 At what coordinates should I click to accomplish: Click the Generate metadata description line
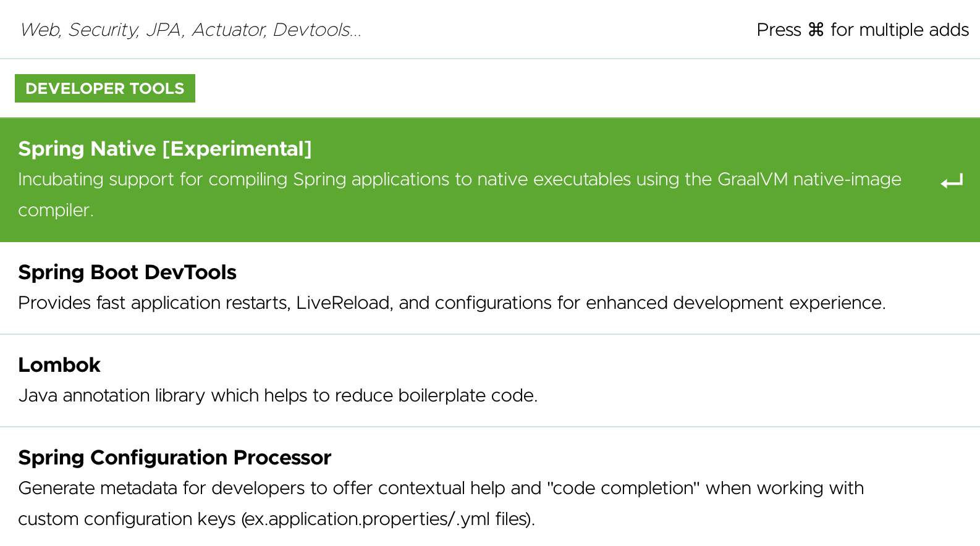click(x=441, y=488)
